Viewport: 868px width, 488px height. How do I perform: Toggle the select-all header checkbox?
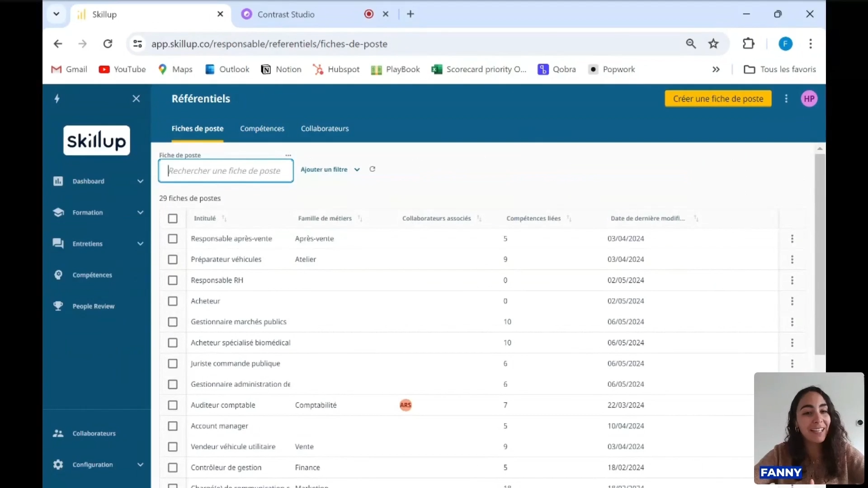point(173,219)
